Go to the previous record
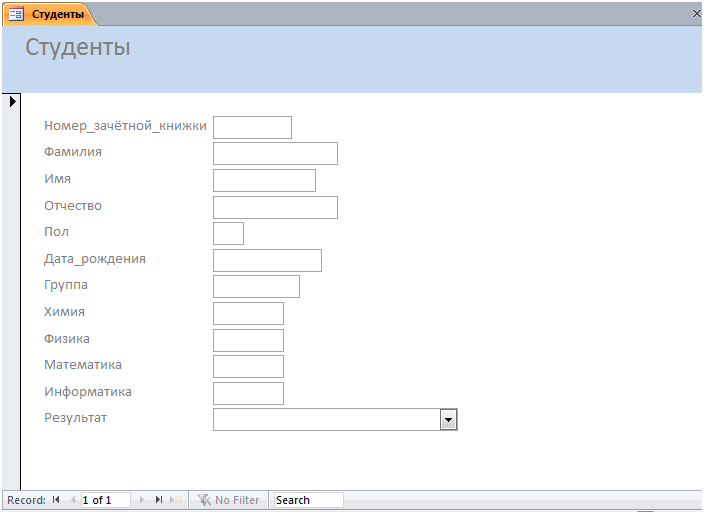Viewport: 704px width, 514px height. [x=73, y=500]
